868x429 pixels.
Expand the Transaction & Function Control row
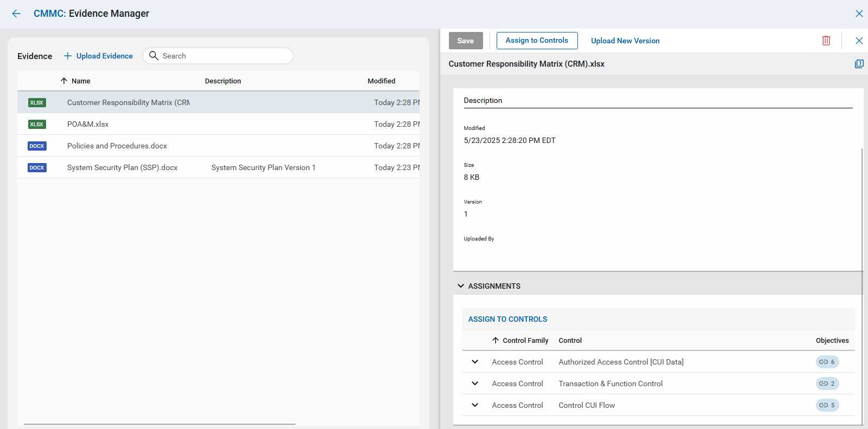coord(475,383)
